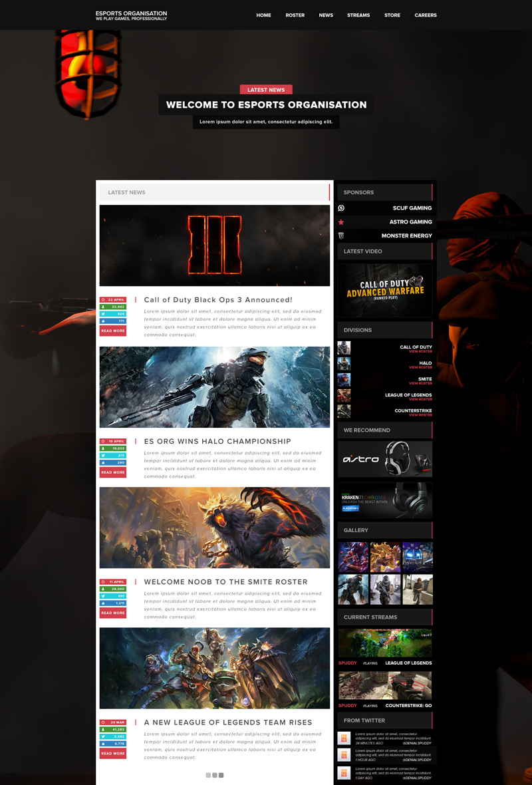Click Read More under League of Legends article
The image size is (532, 785).
[112, 754]
